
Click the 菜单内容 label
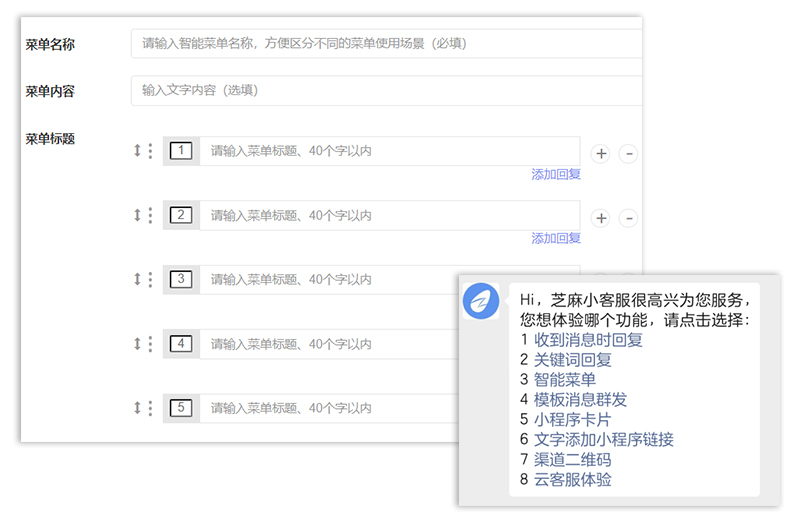coord(50,91)
